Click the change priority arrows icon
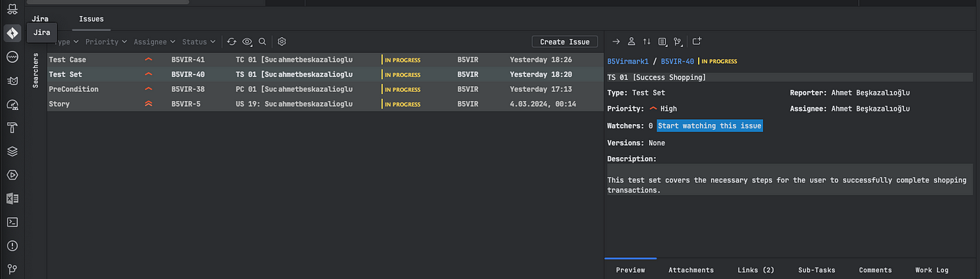This screenshot has width=980, height=279. pos(647,42)
